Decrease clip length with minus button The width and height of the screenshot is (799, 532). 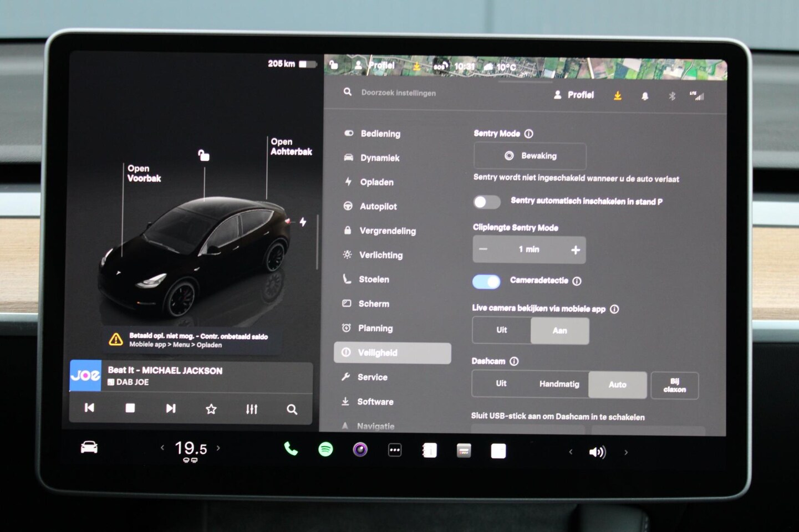click(483, 249)
